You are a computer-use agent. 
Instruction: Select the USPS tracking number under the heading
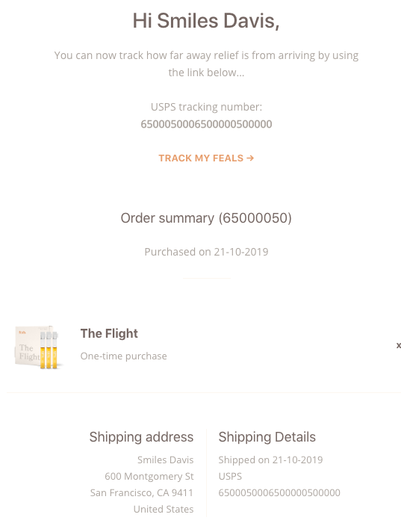[206, 124]
